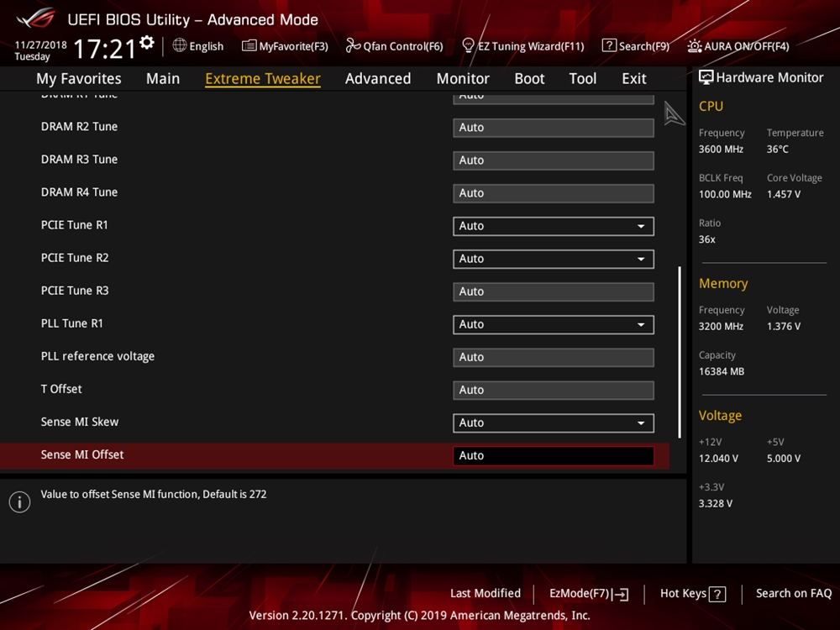Click the BIOS version copyright text
840x630 pixels.
tap(419, 616)
